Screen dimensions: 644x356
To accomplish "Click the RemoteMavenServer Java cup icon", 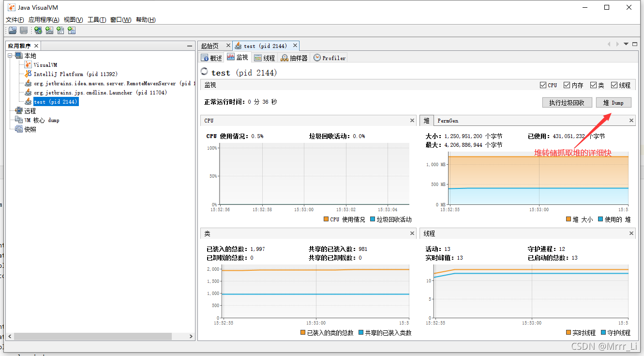I will [x=28, y=83].
